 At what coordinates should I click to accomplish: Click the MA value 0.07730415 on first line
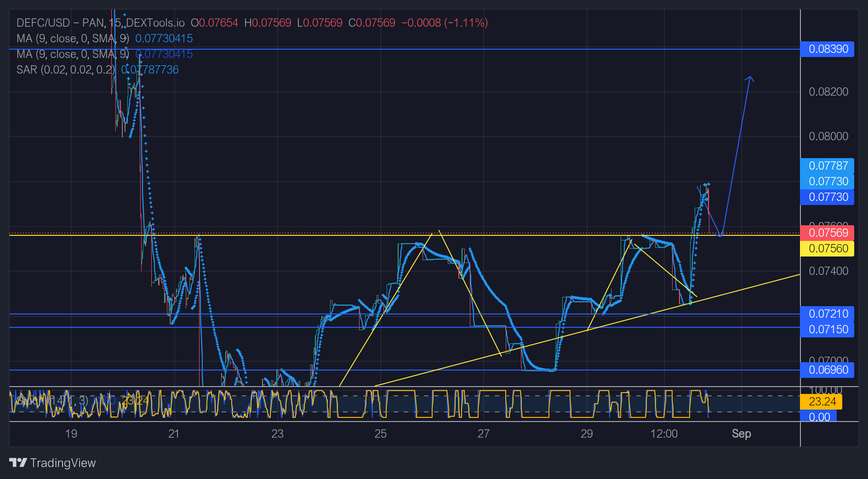(x=164, y=38)
